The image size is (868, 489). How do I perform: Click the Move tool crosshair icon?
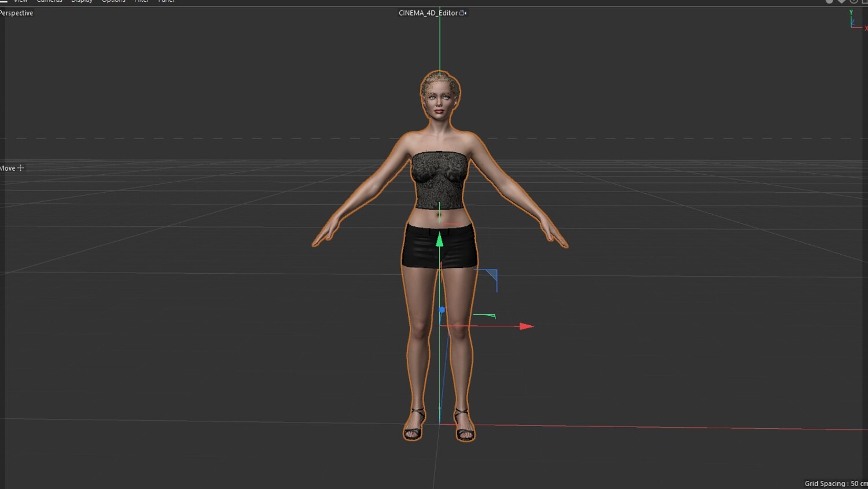coord(21,168)
